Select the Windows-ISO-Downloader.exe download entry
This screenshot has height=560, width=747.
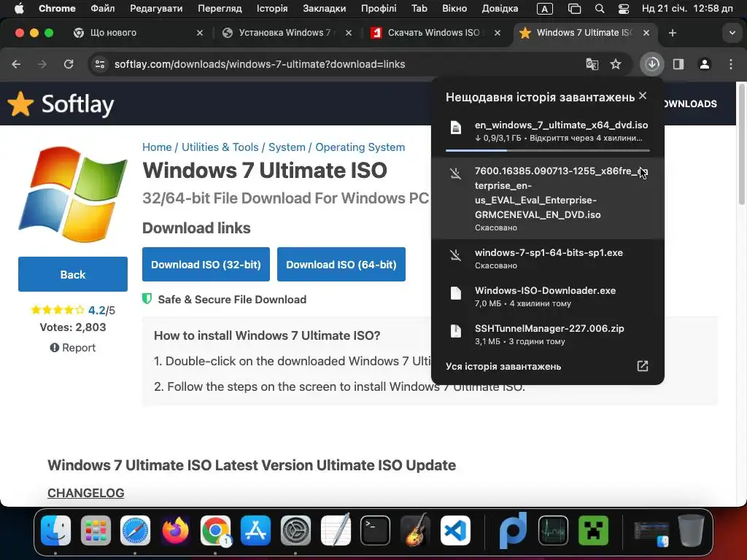tap(547, 296)
